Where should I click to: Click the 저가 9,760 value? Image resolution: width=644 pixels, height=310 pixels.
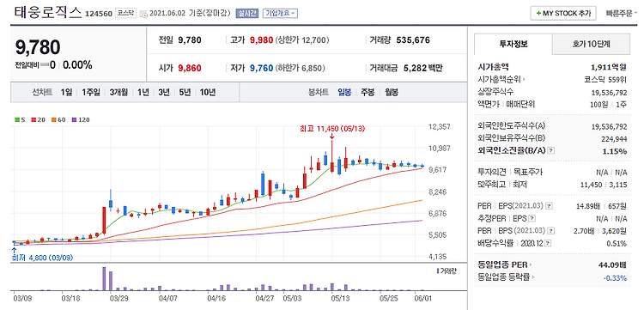pyautogui.click(x=261, y=68)
